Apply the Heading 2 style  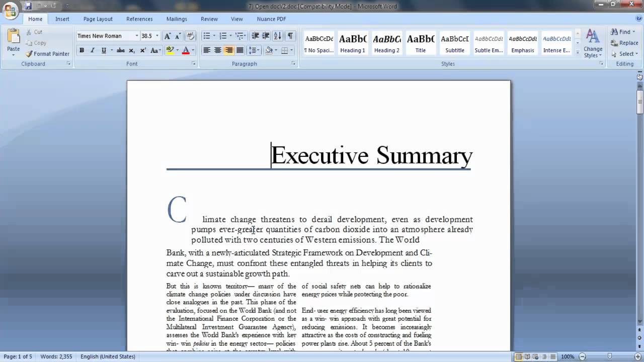[x=387, y=43]
